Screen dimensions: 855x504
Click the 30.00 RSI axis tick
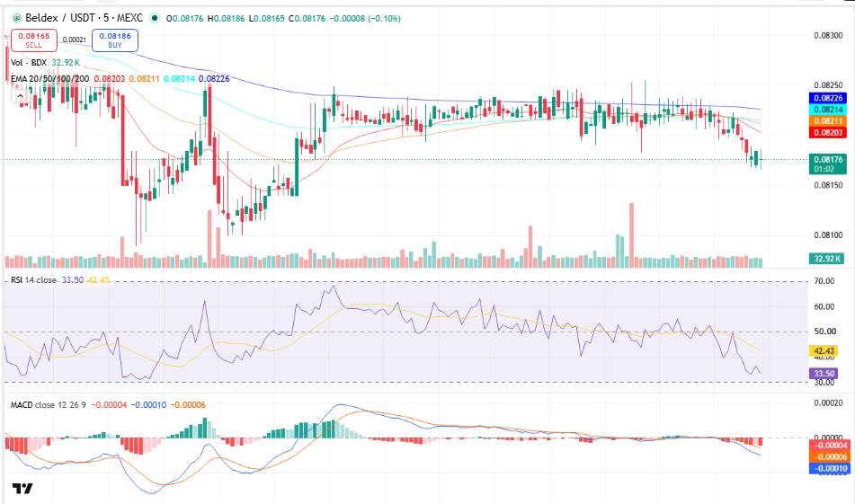click(824, 383)
